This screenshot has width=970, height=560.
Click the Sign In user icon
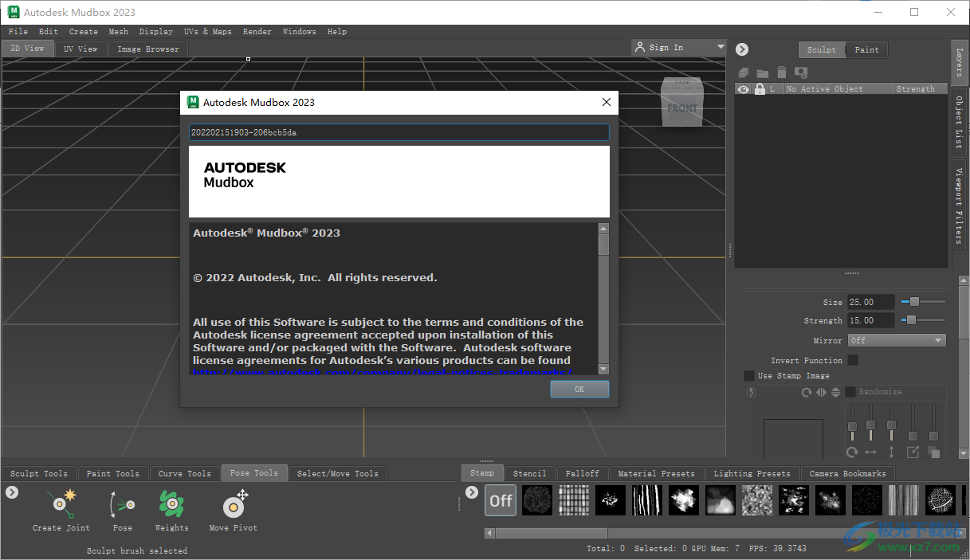(x=639, y=47)
